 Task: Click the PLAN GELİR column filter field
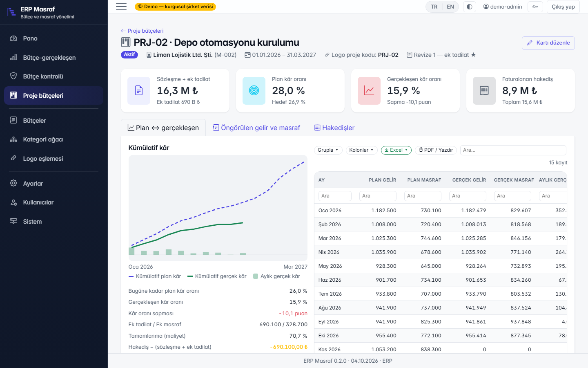pos(378,196)
